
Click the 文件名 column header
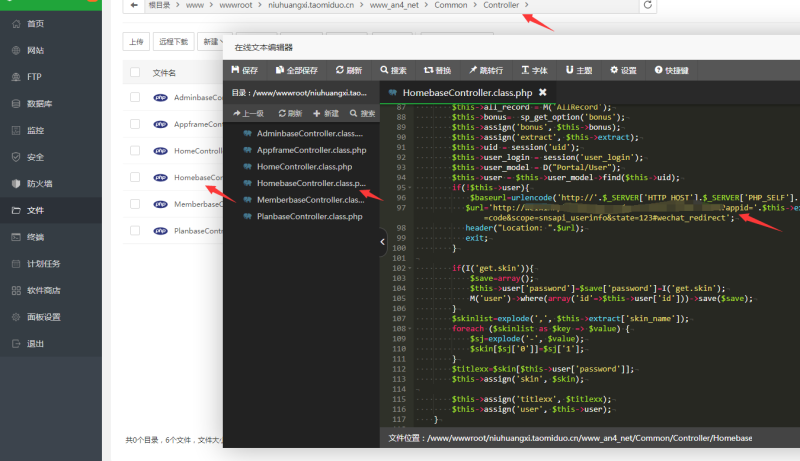pos(164,73)
